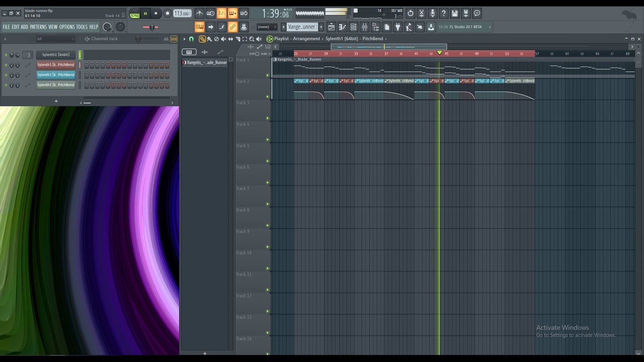Open the Mixer view icon
This screenshot has height=362, width=644.
click(x=364, y=27)
